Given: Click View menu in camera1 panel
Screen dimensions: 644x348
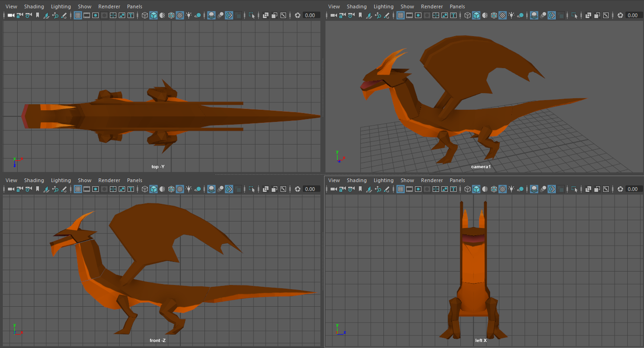Looking at the screenshot, I should (x=334, y=6).
